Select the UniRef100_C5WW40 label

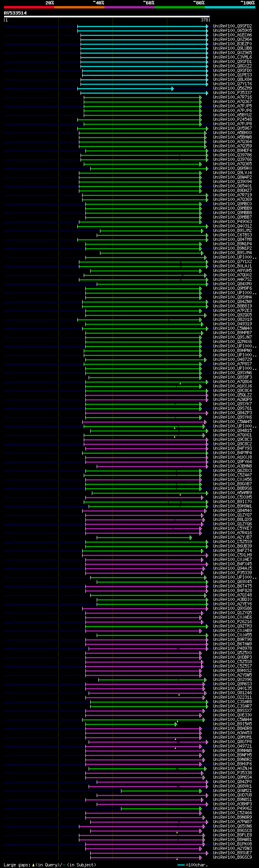point(232,329)
